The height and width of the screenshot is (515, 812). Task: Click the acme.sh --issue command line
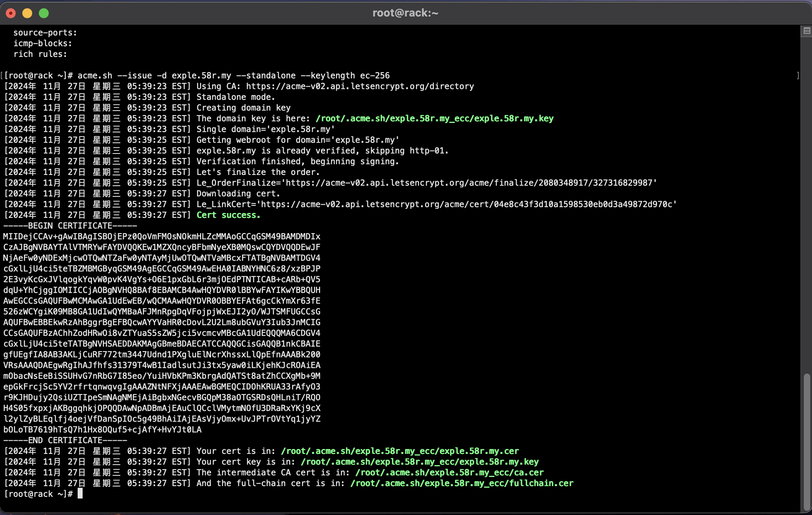(x=234, y=76)
